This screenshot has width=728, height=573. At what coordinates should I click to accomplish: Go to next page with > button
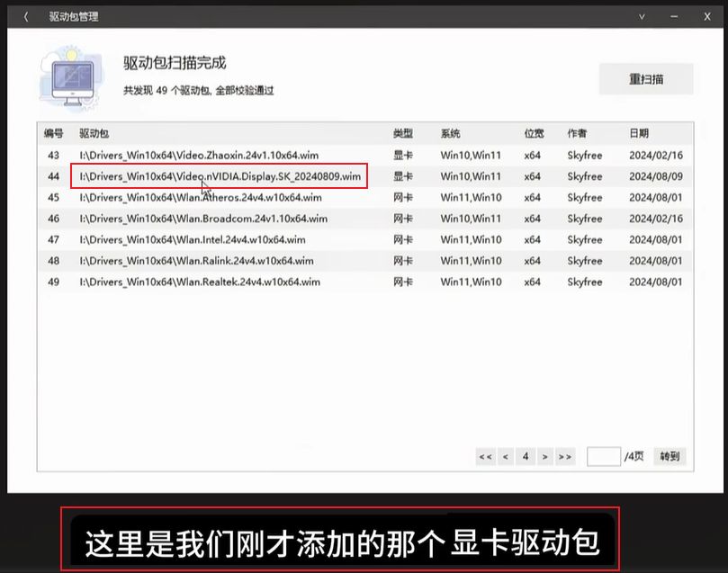click(x=544, y=457)
